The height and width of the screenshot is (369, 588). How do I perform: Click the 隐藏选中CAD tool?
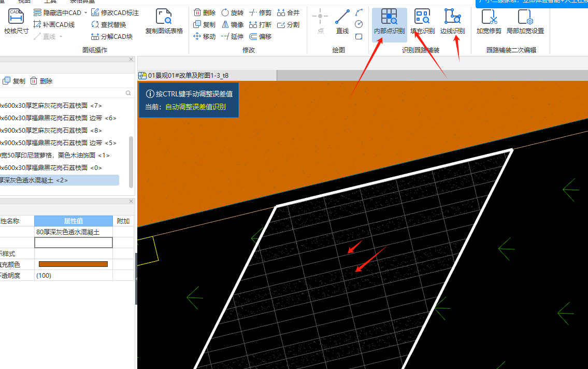point(58,13)
